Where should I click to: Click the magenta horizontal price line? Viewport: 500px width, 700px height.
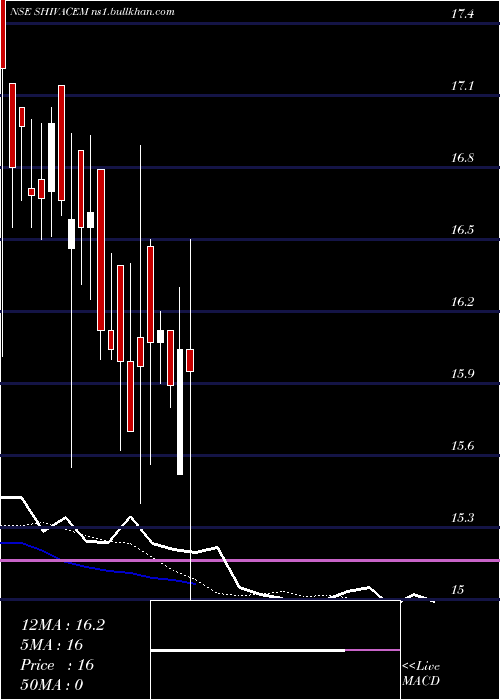[250, 560]
